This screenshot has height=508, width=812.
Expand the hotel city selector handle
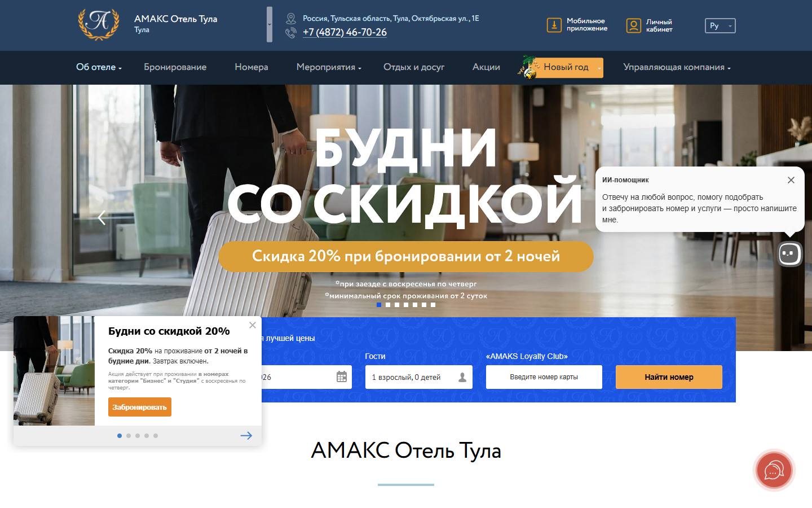click(270, 24)
